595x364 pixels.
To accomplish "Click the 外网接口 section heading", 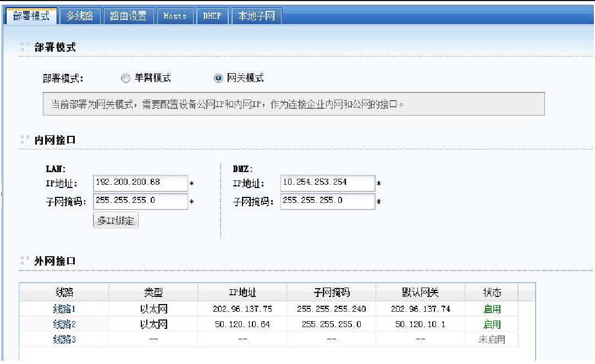I will [x=55, y=261].
